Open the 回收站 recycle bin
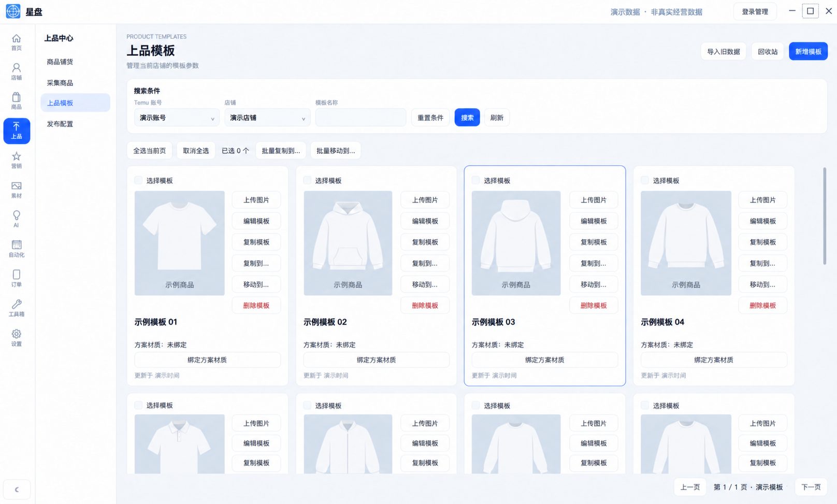Viewport: 837px width, 504px height. [768, 51]
